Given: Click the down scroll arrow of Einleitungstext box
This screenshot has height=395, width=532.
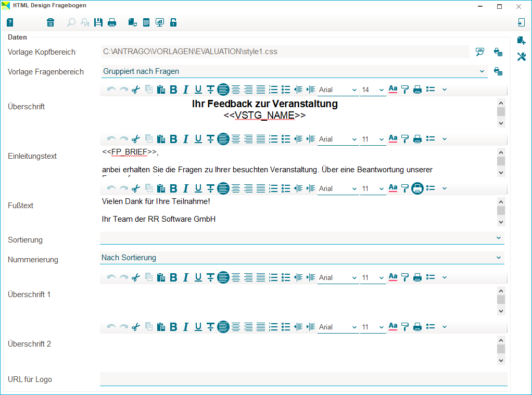Looking at the screenshot, I should tap(501, 172).
